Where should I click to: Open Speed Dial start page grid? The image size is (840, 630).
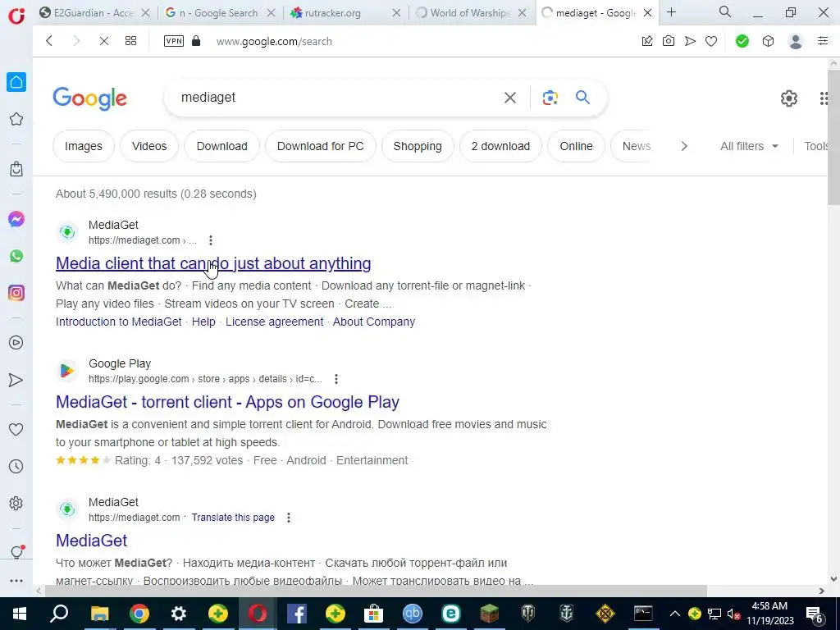130,41
